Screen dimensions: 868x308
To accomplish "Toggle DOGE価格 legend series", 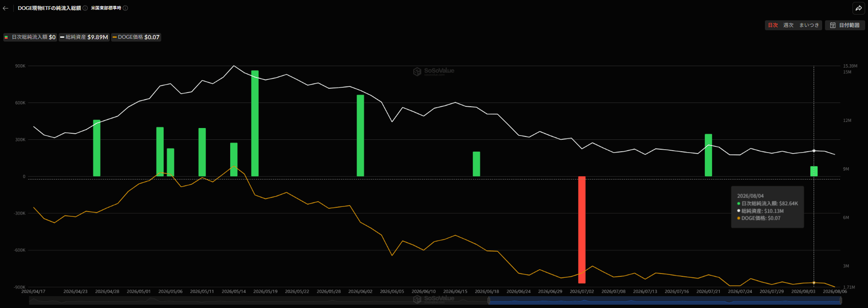I will point(136,37).
